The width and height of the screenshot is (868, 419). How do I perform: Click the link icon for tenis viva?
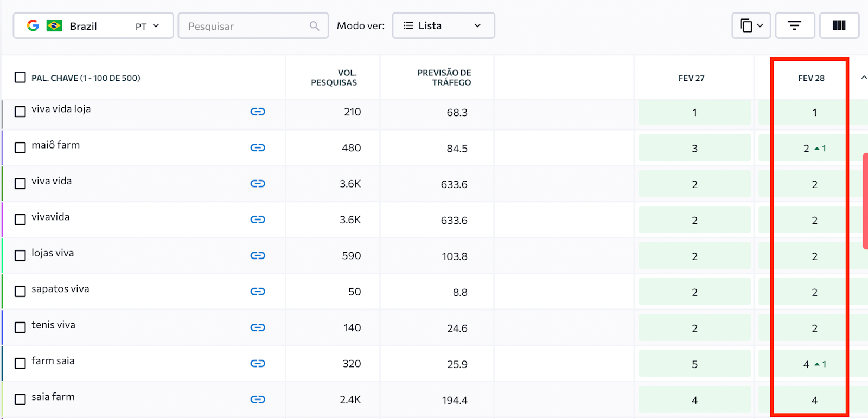(258, 327)
